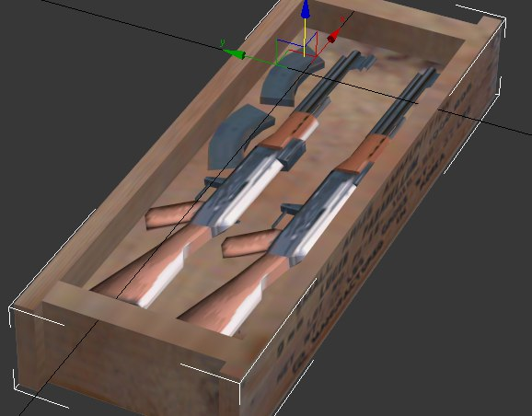This screenshot has height=416, width=532.
Task: Click the red x label on the gizmo
Action: (343, 19)
